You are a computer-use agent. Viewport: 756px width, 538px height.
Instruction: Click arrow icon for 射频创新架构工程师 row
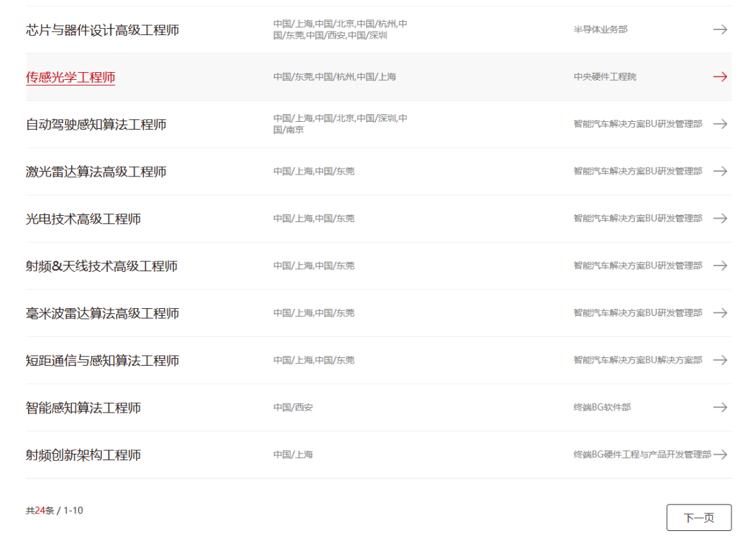[720, 455]
